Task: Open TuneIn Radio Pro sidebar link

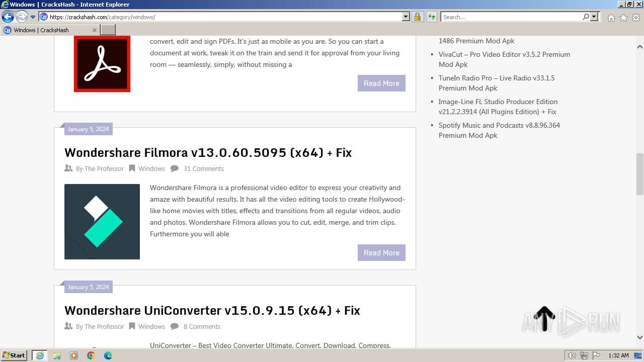Action: (497, 83)
